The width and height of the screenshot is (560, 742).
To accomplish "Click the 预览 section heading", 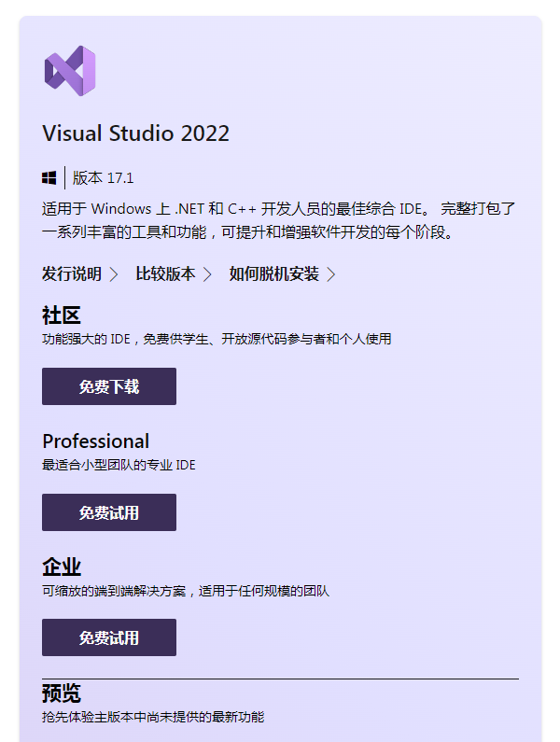I will tap(62, 693).
